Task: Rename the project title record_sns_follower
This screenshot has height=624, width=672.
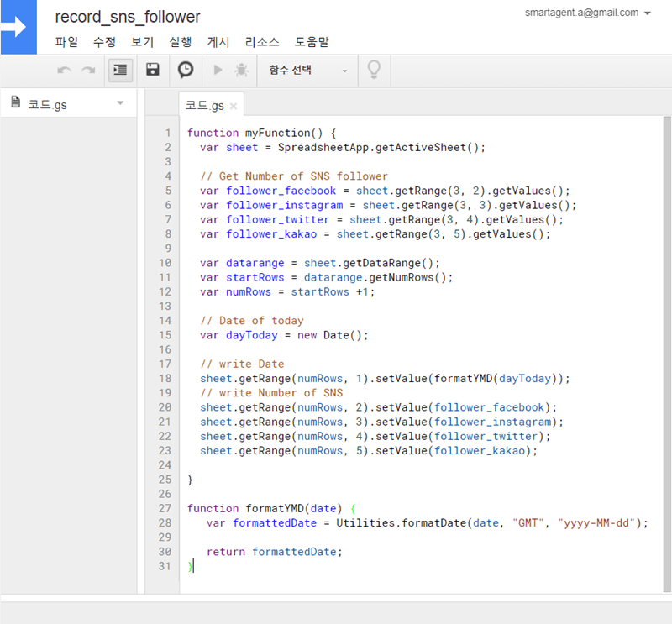Action: click(128, 17)
